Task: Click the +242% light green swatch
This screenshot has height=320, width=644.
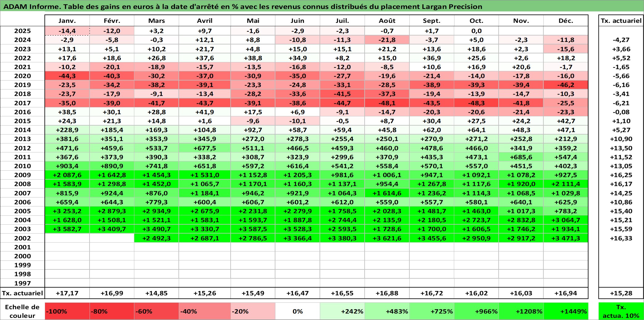Action: (x=342, y=311)
